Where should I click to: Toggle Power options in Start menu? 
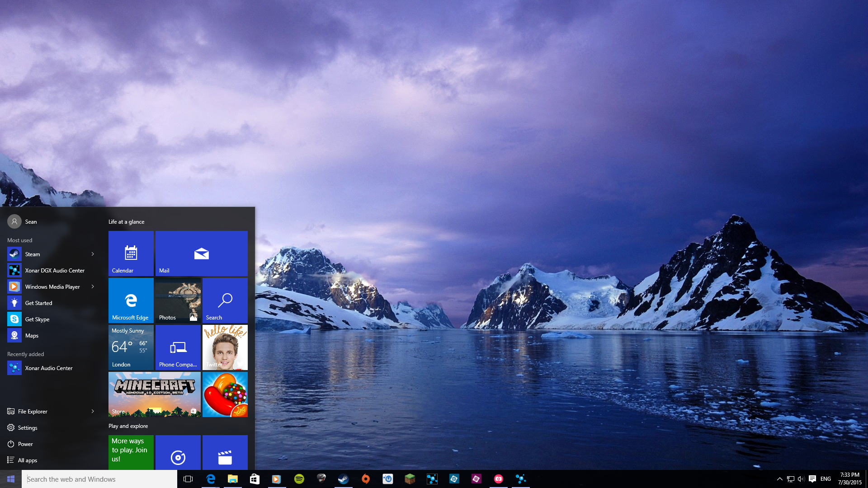click(24, 443)
